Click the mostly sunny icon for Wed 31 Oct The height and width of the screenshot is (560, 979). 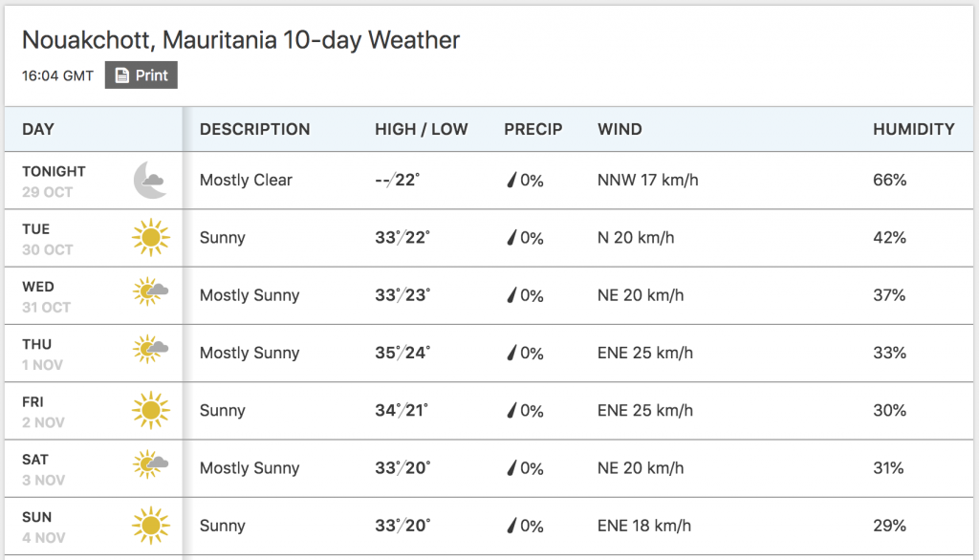pyautogui.click(x=150, y=291)
